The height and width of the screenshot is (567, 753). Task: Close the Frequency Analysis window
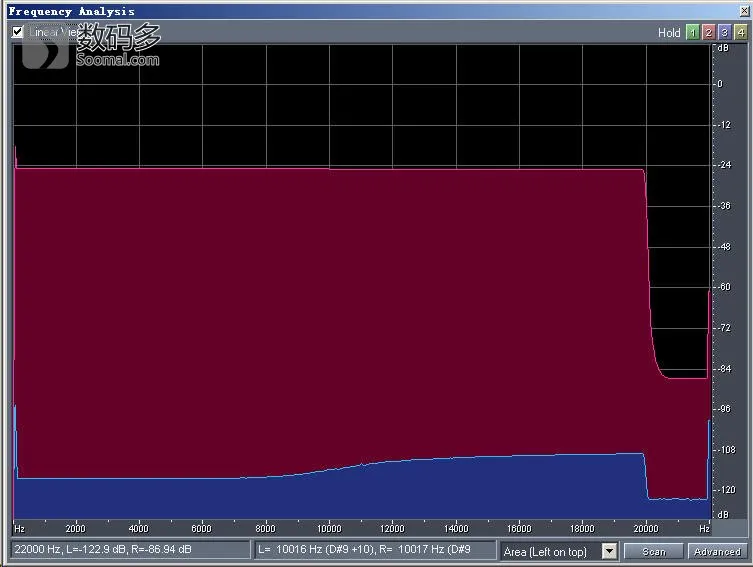(x=744, y=11)
